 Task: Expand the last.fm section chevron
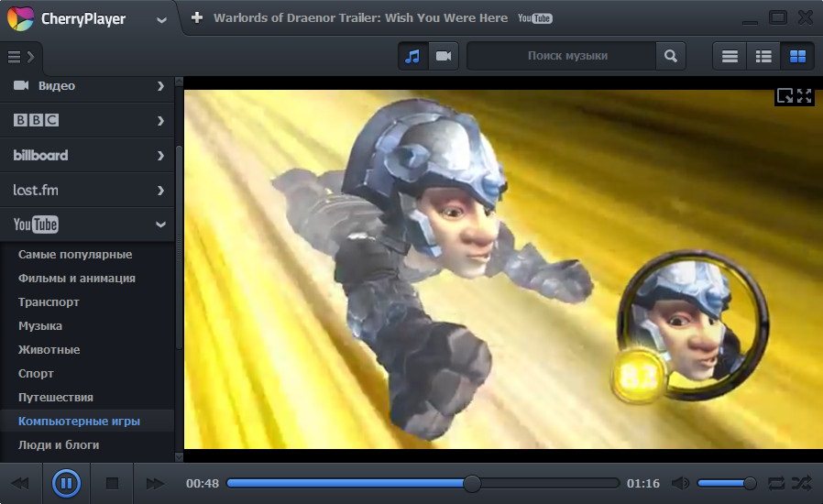pos(160,190)
